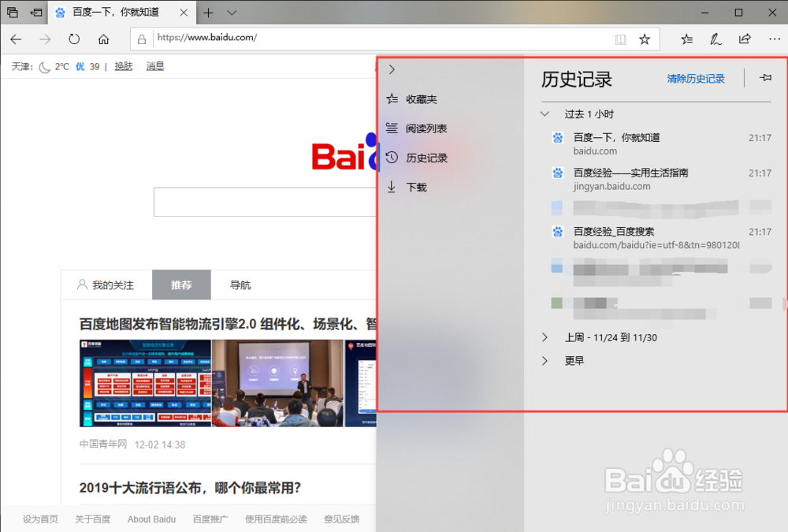Show tab previews dropdown arrow
Screen dimensions: 788x532
pyautogui.click(x=232, y=13)
